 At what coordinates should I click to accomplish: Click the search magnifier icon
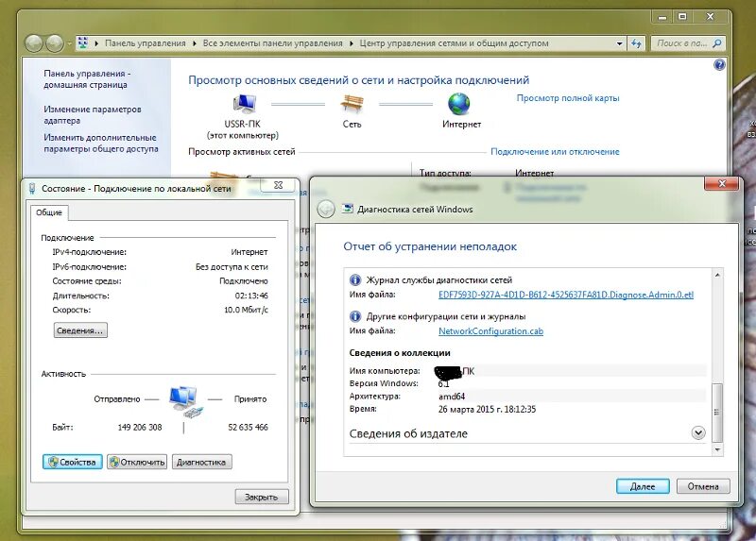(x=717, y=43)
